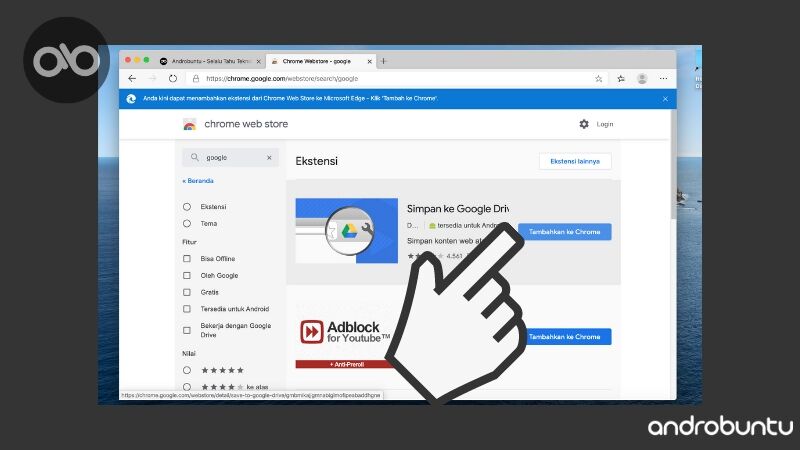Click the google search field in the sidebar
Screen dimensions: 800x450
click(231, 158)
